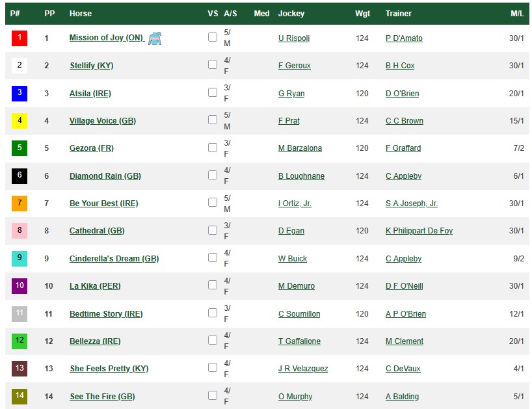
Task: Click the yellow number 4 program badge
Action: click(x=20, y=121)
